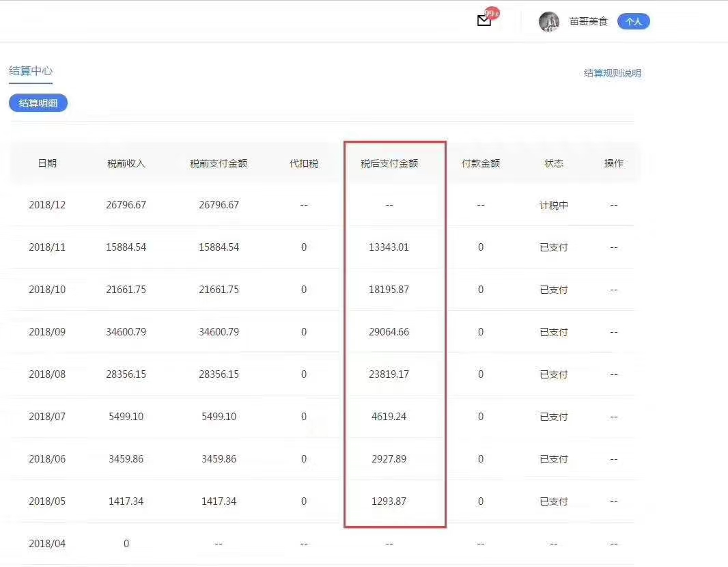
Task: Click 已支付 status in the 2018/08 row
Action: [554, 374]
